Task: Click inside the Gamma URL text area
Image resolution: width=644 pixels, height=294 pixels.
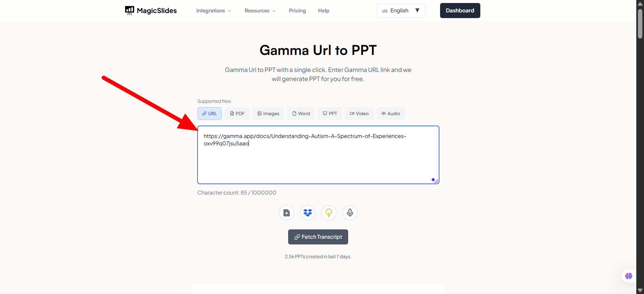Action: coord(318,161)
